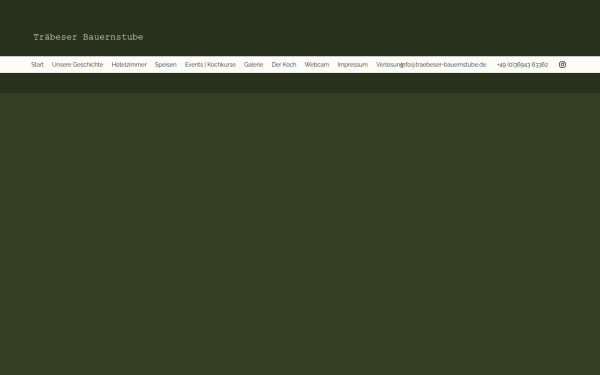Click the Träbeser Bauernstube site title
The width and height of the screenshot is (600, 375).
point(88,37)
